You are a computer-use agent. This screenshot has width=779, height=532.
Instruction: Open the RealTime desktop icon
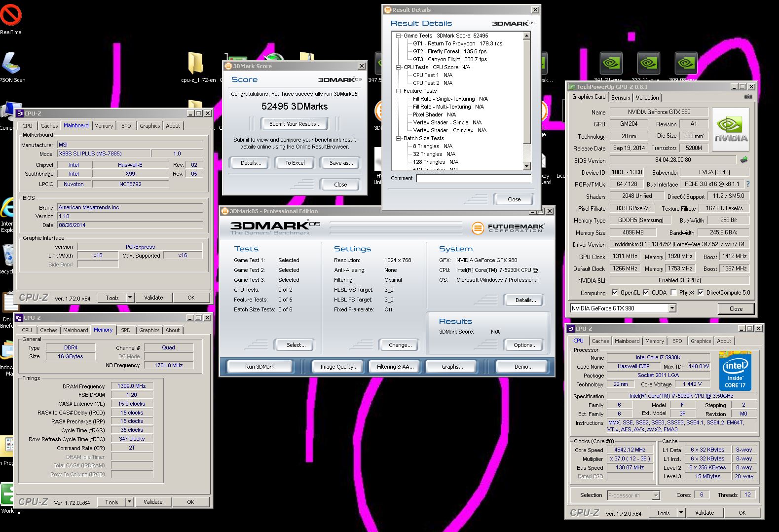10,20
